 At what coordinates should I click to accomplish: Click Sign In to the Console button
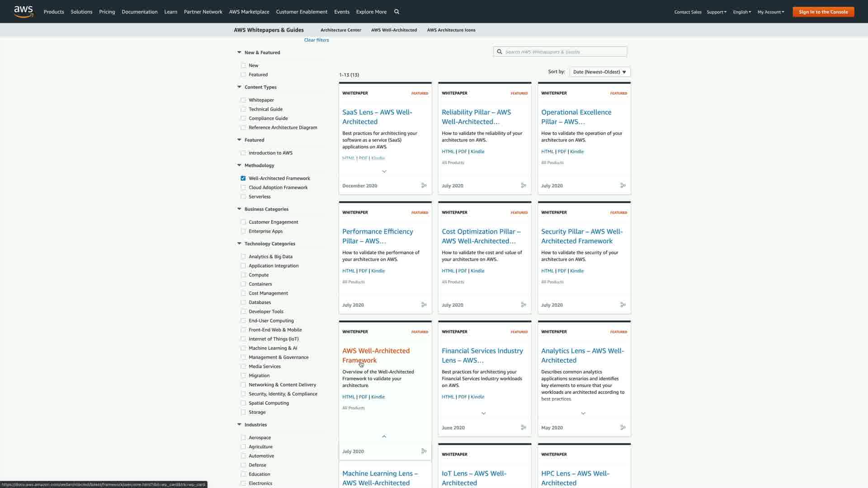pos(823,12)
